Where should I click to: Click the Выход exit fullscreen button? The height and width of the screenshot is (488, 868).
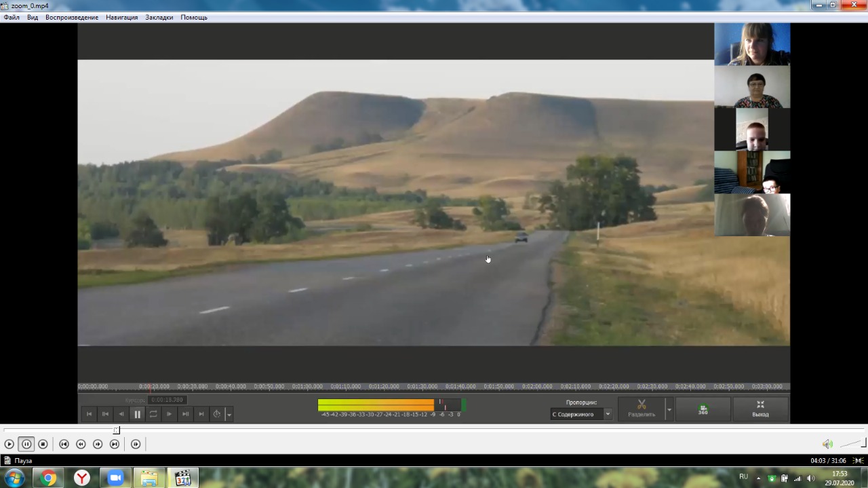coord(760,409)
